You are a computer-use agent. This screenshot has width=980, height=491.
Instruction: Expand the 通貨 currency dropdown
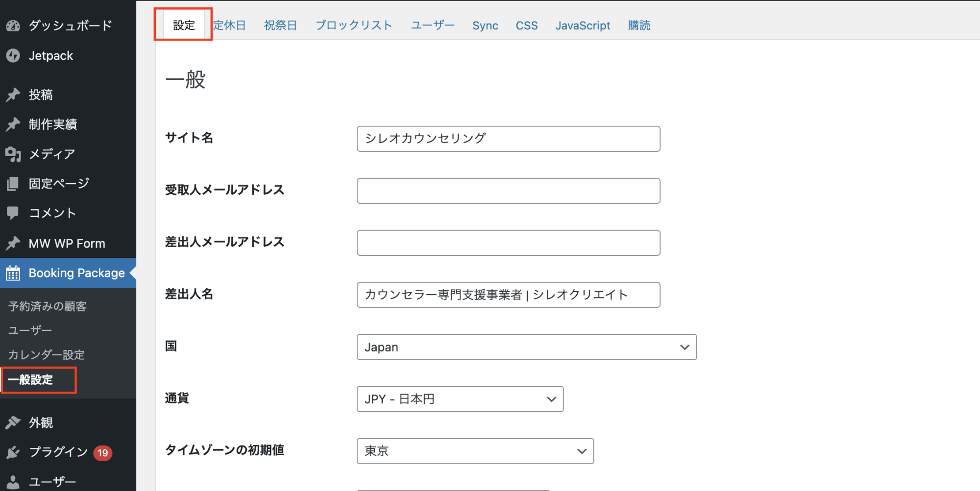[460, 399]
